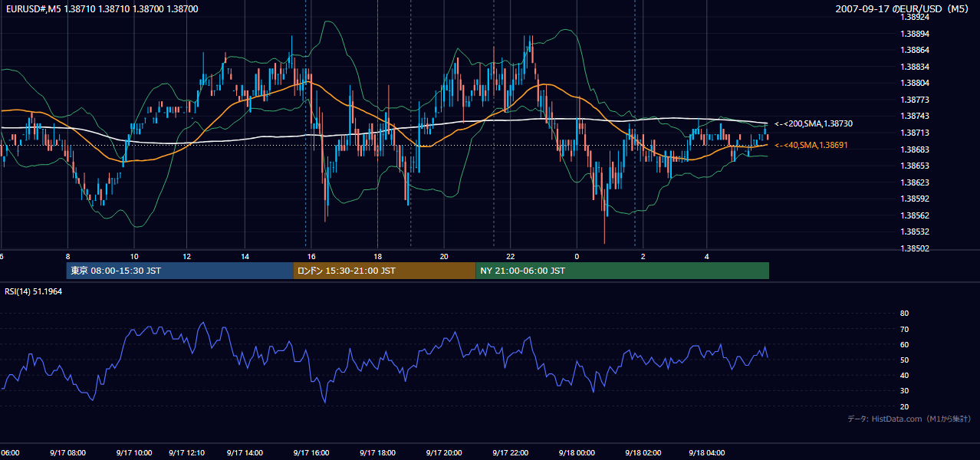Click hour label 10 under the price chart
This screenshot has height=460, width=980.
pyautogui.click(x=134, y=256)
